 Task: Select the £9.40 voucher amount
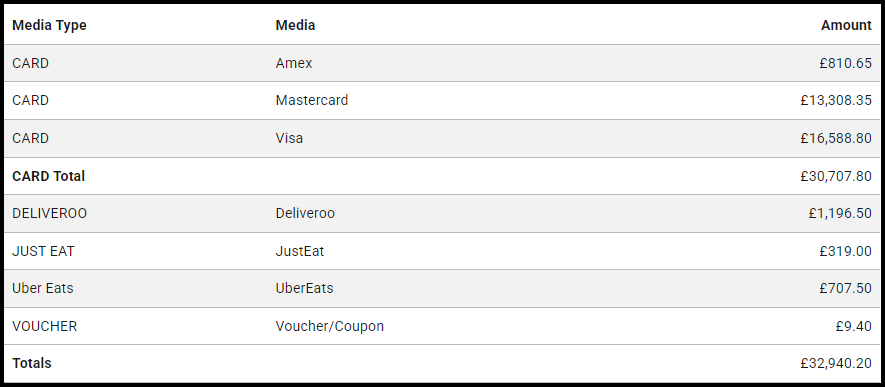pyautogui.click(x=853, y=326)
